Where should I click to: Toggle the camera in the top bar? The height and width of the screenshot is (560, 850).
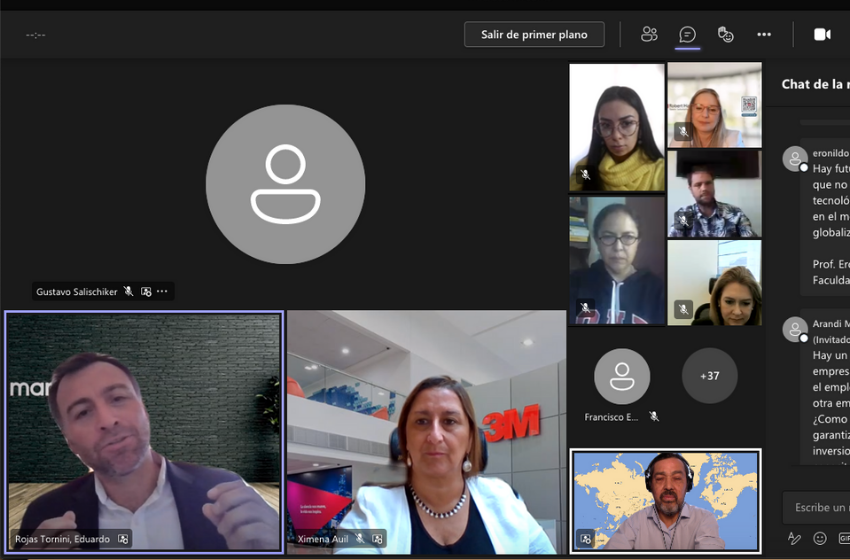point(822,34)
